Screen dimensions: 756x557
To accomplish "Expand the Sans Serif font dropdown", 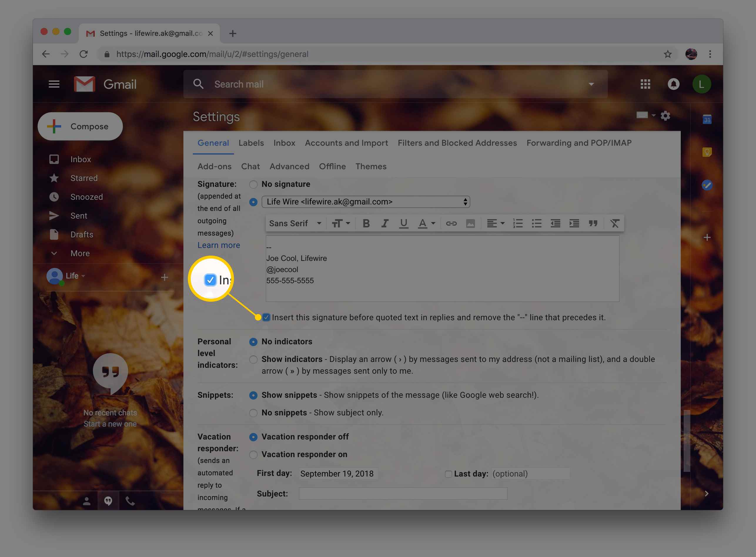I will (x=295, y=223).
